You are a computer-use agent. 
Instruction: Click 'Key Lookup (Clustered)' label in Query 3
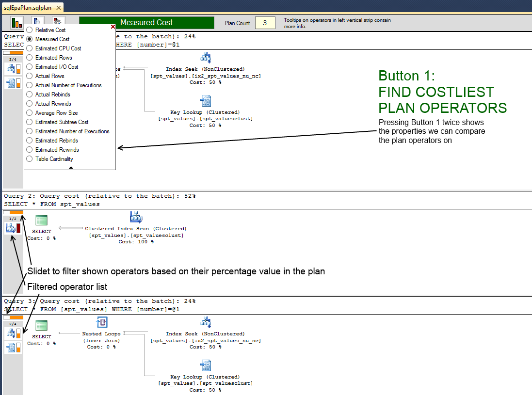pos(205,377)
